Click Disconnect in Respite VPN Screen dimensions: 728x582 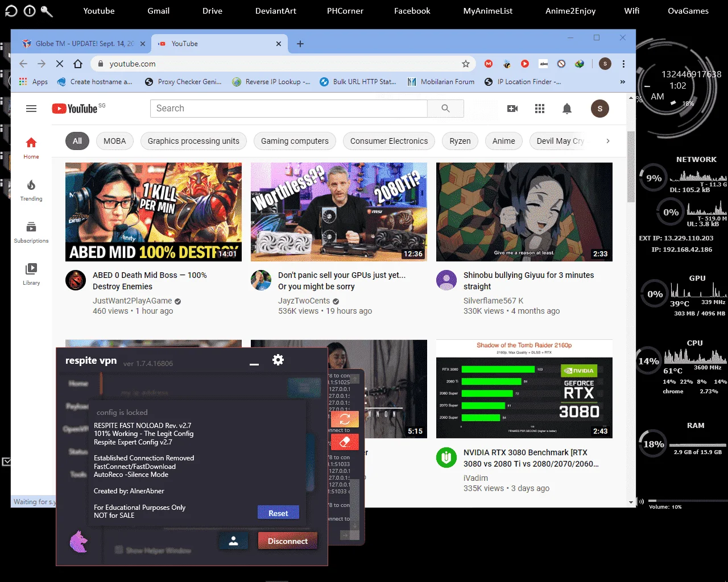tap(288, 541)
